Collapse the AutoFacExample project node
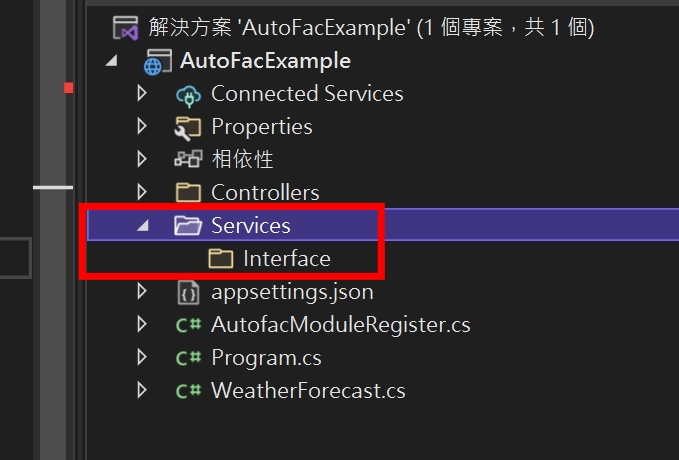This screenshot has height=460, width=679. tap(109, 61)
